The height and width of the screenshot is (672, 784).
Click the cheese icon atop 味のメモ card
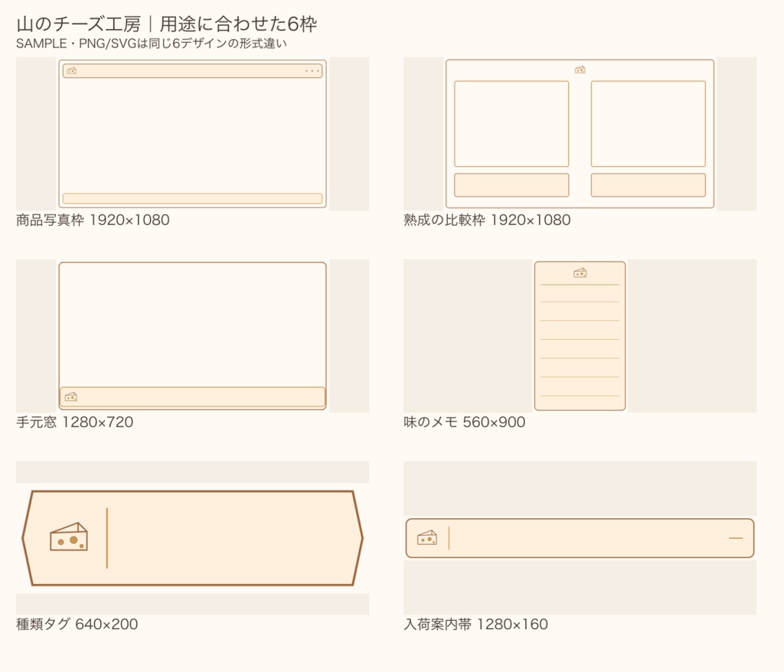[580, 272]
